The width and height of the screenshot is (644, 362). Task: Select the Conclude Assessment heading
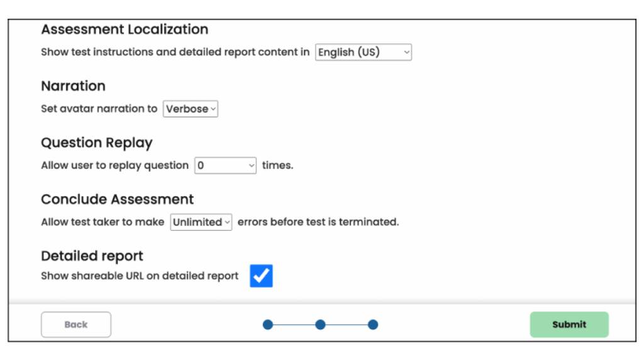pyautogui.click(x=117, y=199)
